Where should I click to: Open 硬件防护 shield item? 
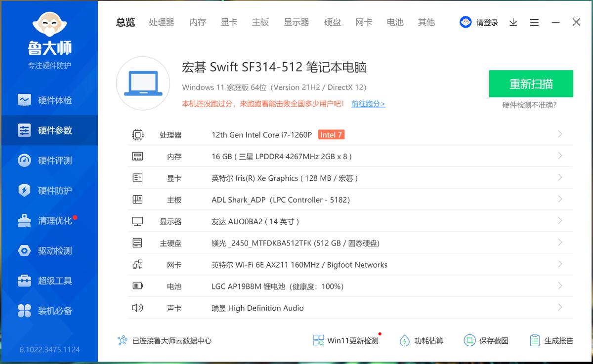49,191
